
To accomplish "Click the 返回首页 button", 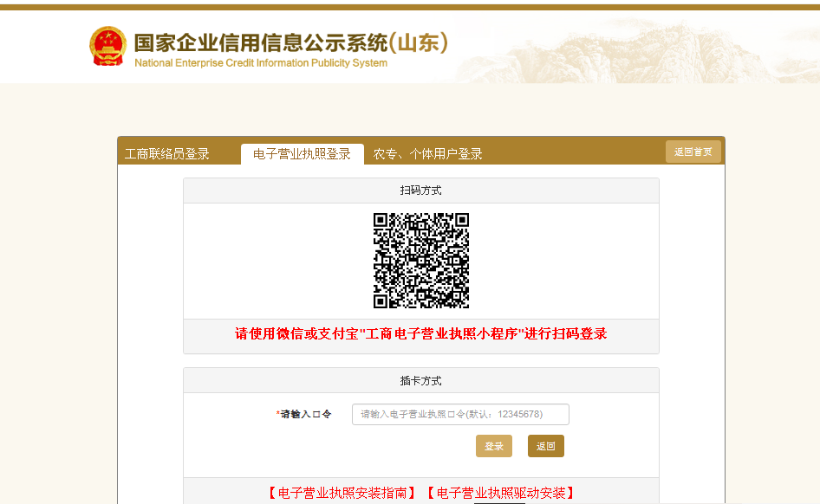I will [693, 152].
